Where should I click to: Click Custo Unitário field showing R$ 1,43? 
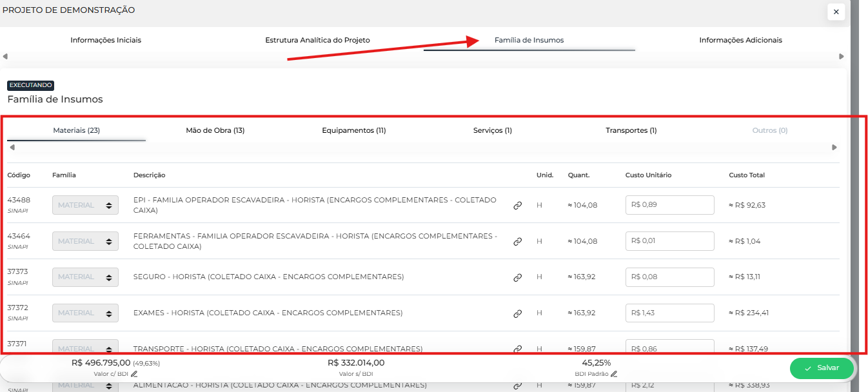coord(669,313)
